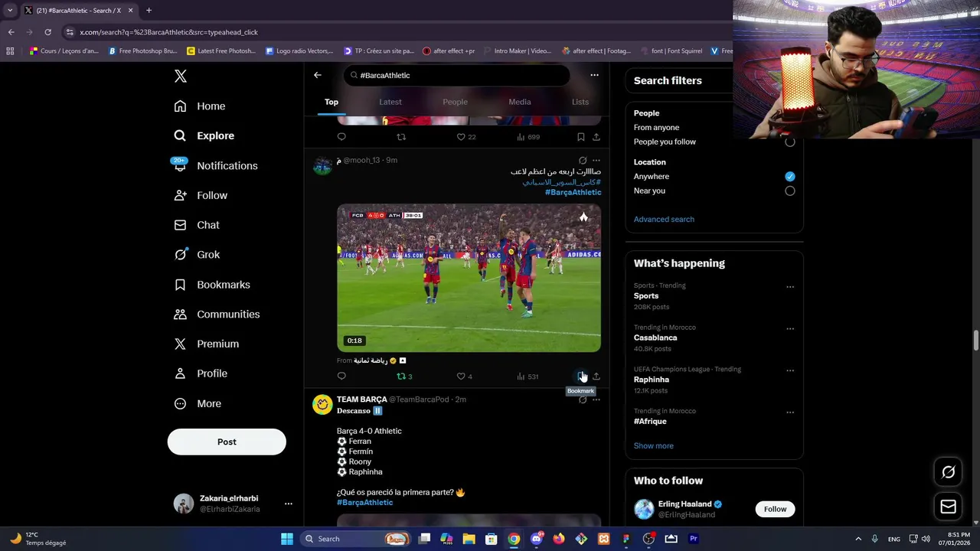Share the @mooh_13 post
The height and width of the screenshot is (551, 980).
click(x=596, y=376)
